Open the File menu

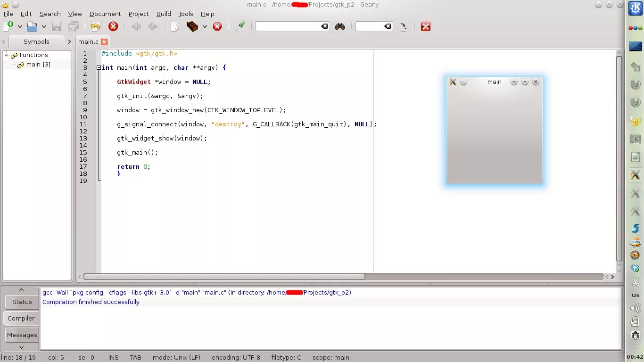8,14
